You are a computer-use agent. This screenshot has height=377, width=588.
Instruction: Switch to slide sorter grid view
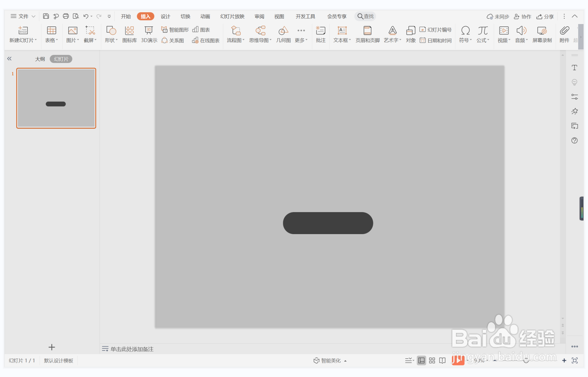pyautogui.click(x=432, y=360)
